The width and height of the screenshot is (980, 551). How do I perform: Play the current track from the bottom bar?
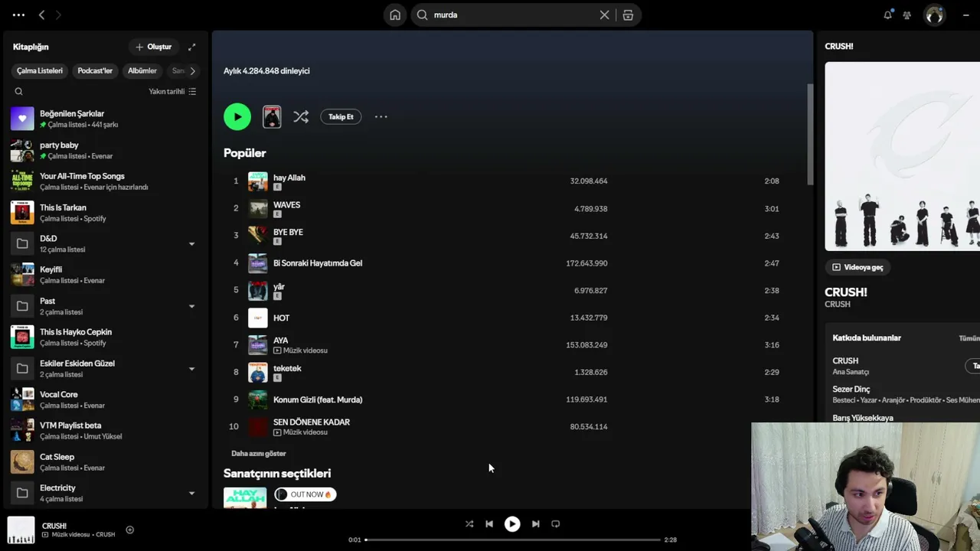click(x=512, y=524)
